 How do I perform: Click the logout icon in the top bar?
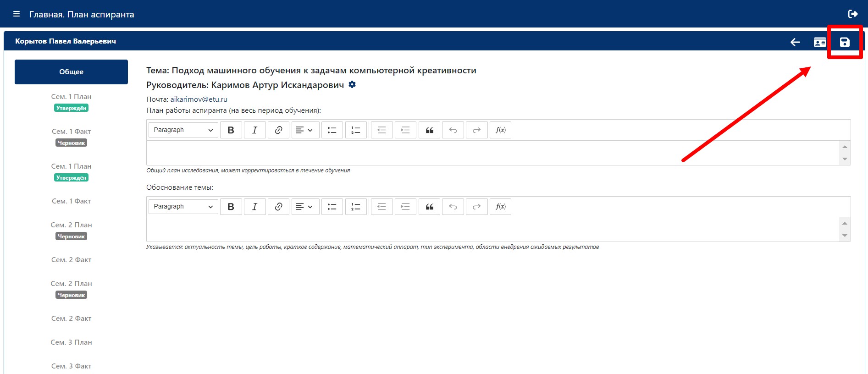click(x=853, y=14)
